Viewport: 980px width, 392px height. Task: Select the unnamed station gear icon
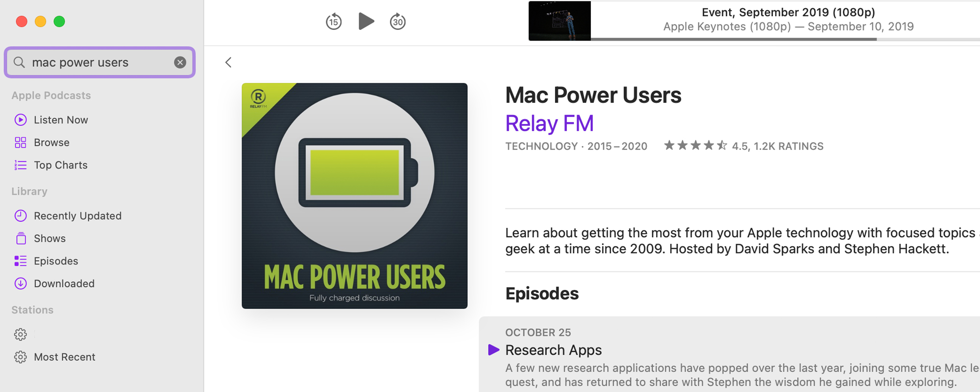[x=21, y=335]
